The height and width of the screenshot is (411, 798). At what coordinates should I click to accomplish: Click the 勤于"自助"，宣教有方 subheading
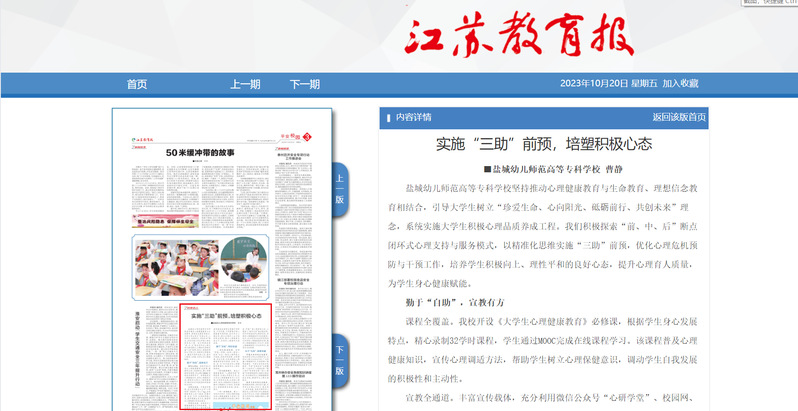(x=454, y=301)
